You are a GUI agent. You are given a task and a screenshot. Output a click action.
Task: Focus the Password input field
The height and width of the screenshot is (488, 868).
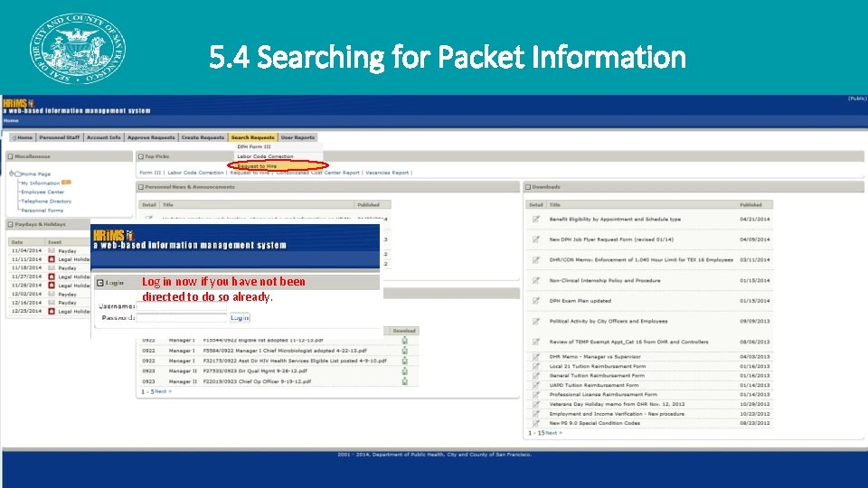pos(181,317)
